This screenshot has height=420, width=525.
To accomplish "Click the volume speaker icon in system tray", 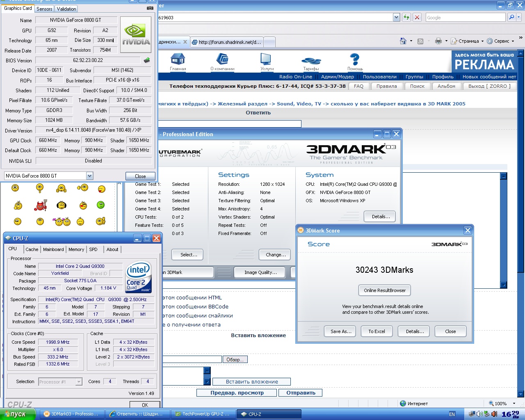I will (x=479, y=414).
